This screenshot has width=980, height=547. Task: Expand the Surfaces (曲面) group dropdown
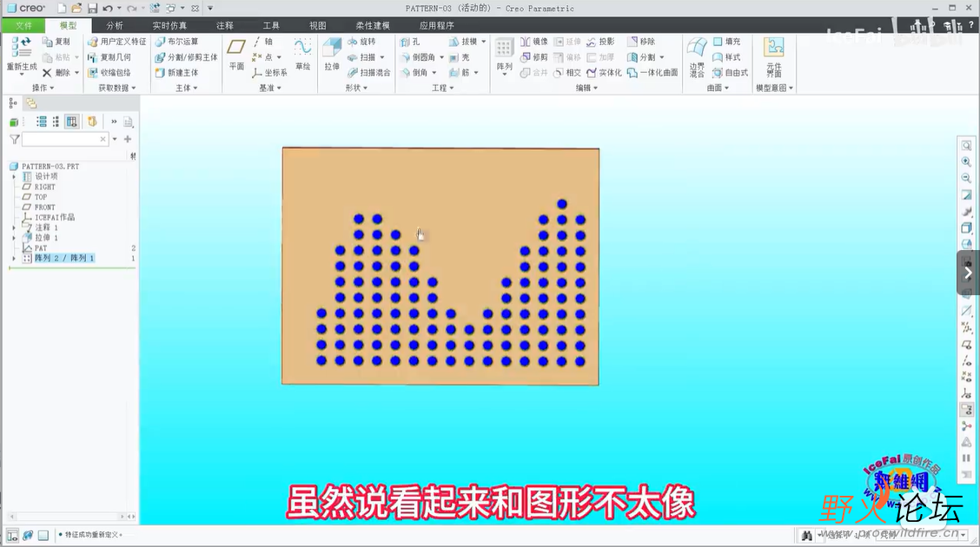click(718, 88)
